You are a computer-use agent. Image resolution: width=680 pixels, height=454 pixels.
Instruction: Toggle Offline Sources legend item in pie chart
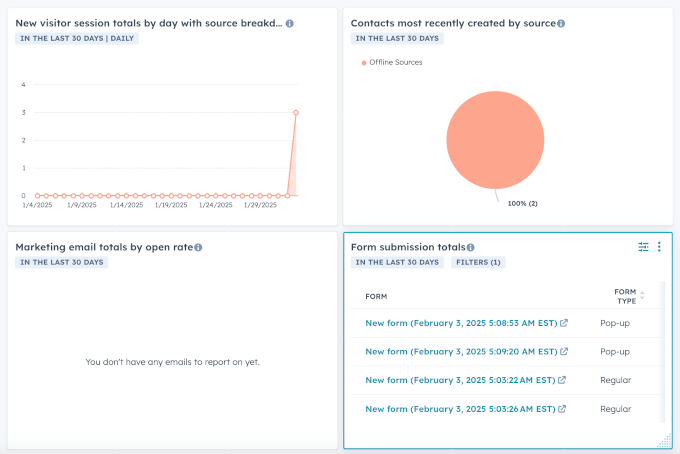392,62
